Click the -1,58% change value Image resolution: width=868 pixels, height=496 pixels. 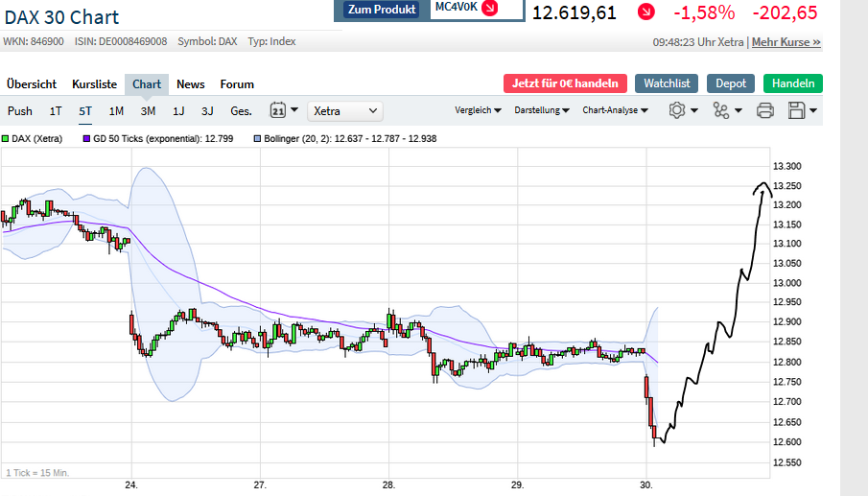[x=704, y=12]
